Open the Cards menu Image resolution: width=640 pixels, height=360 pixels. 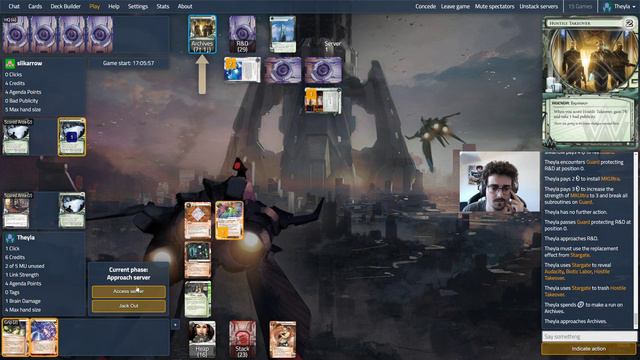tap(35, 6)
